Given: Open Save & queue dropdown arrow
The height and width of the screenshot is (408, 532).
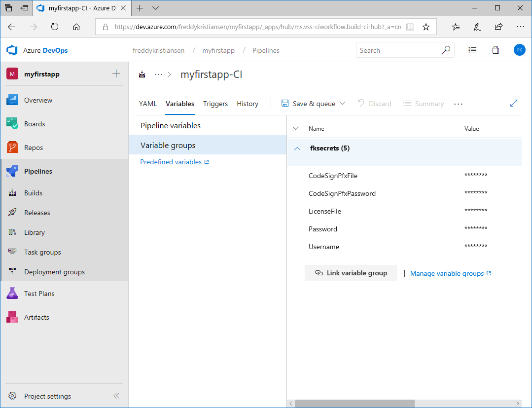Looking at the screenshot, I should 343,104.
